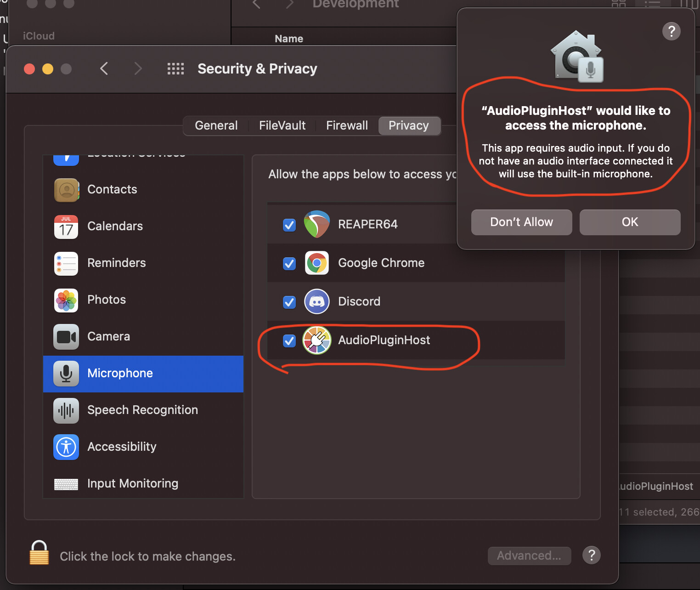700x590 pixels.
Task: Click OK to allow microphone access
Action: tap(630, 222)
